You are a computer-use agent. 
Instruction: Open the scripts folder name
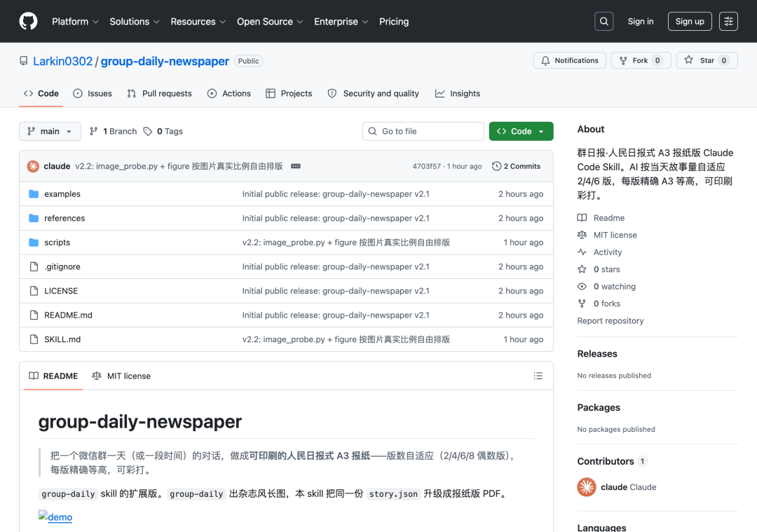click(x=57, y=243)
